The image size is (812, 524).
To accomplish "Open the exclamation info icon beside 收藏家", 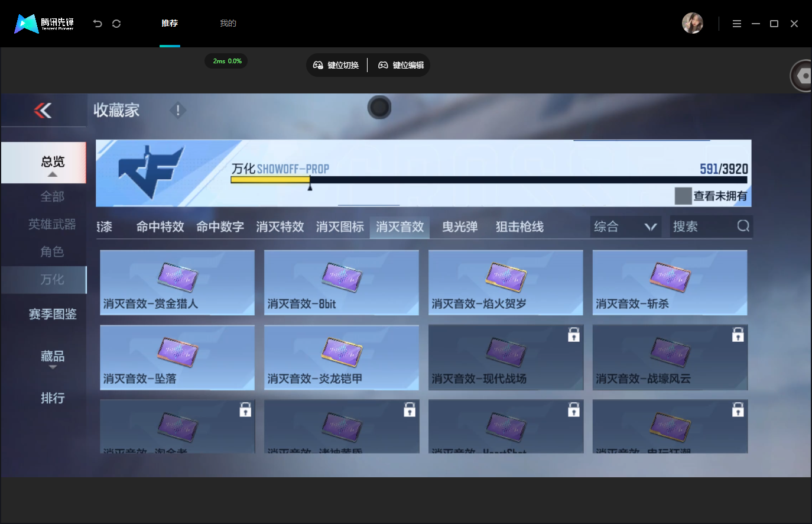I will (x=178, y=110).
